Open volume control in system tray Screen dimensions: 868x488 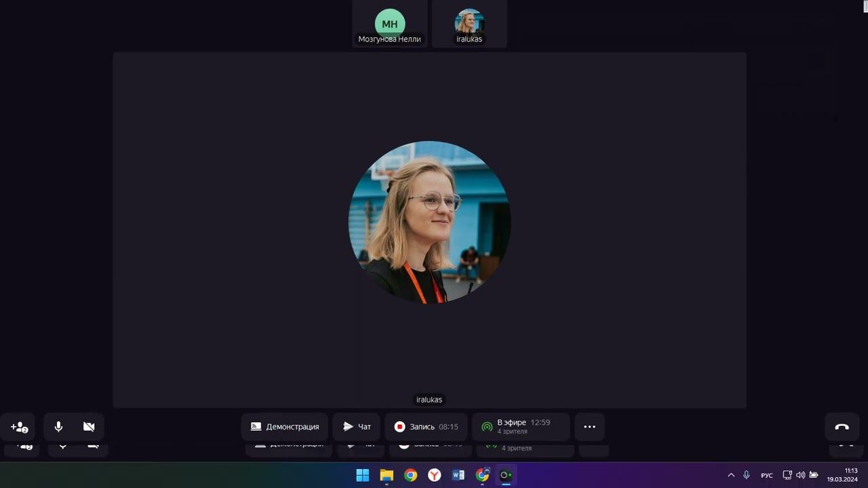coord(800,475)
